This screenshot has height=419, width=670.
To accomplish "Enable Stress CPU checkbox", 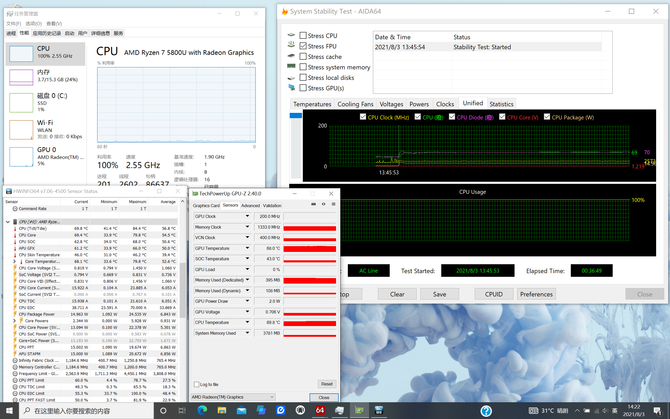I will pos(303,35).
